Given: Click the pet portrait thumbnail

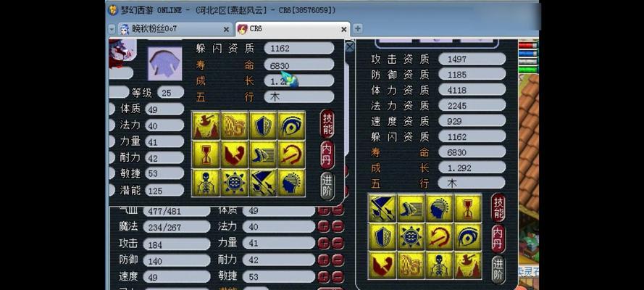Looking at the screenshot, I should click(164, 63).
